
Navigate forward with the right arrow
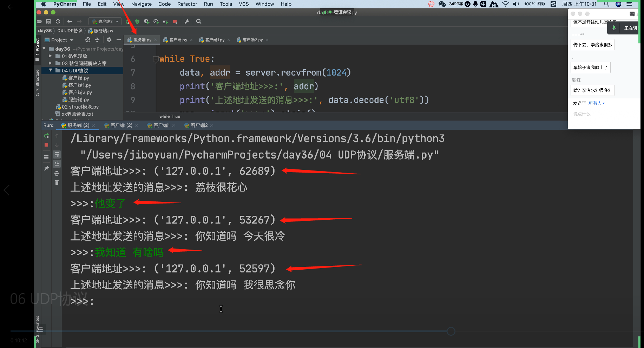click(x=79, y=21)
